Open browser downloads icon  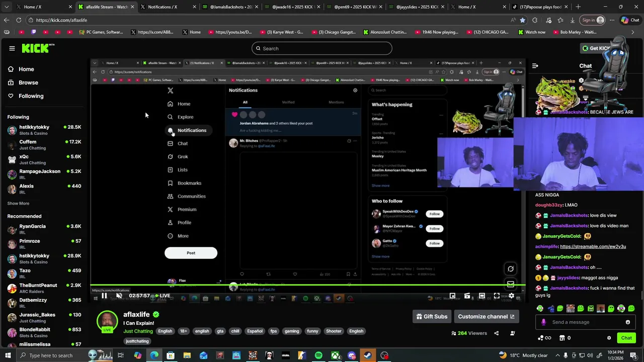tap(572, 20)
